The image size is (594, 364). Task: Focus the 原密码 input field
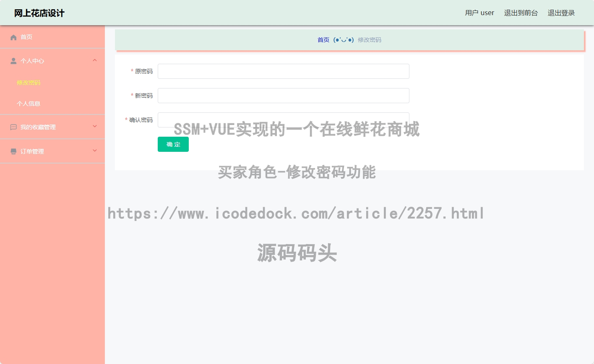284,71
